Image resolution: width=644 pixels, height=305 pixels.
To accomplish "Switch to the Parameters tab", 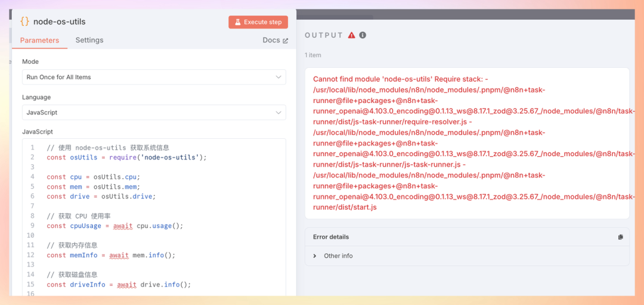I will click(39, 41).
